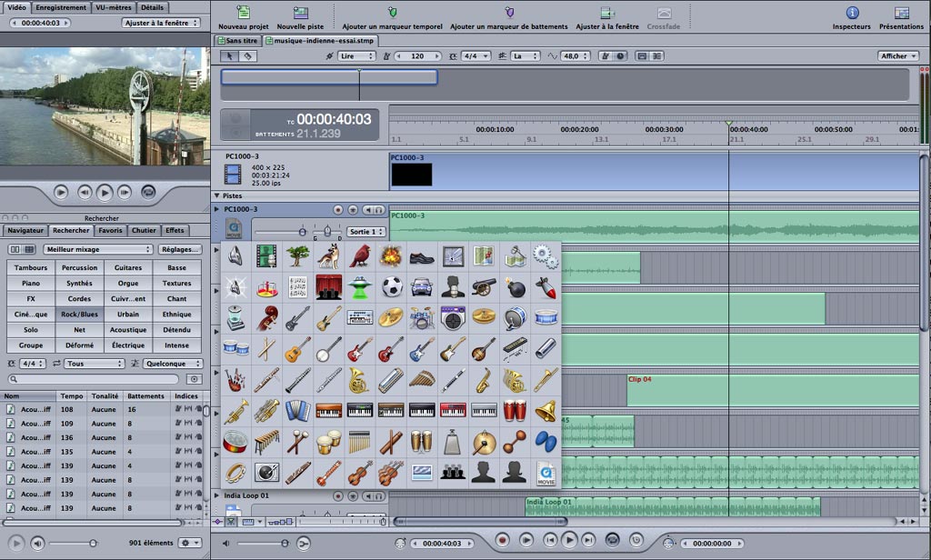
Task: Click the Nouvelle piste toolbar icon
Action: point(300,13)
